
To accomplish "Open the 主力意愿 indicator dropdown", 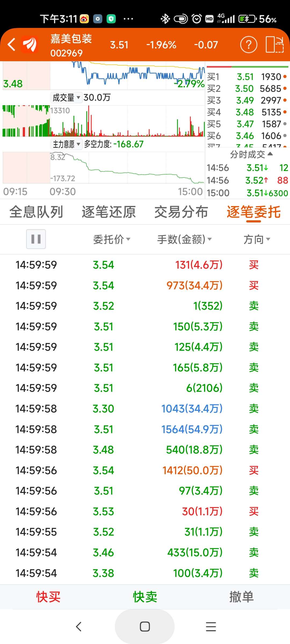I will tap(66, 144).
